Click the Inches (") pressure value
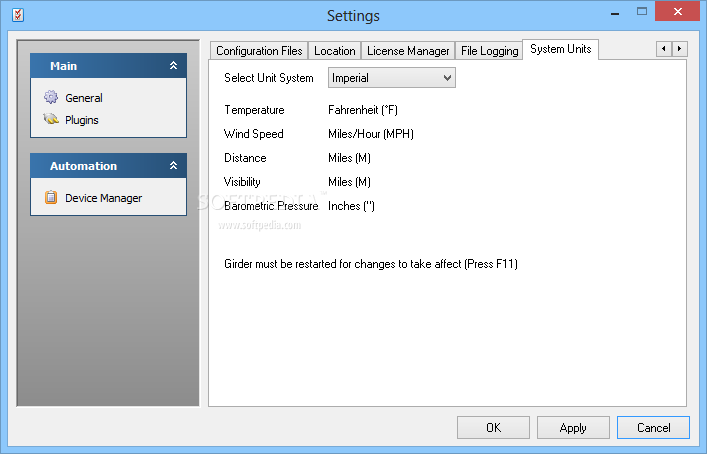The image size is (707, 454). [351, 206]
